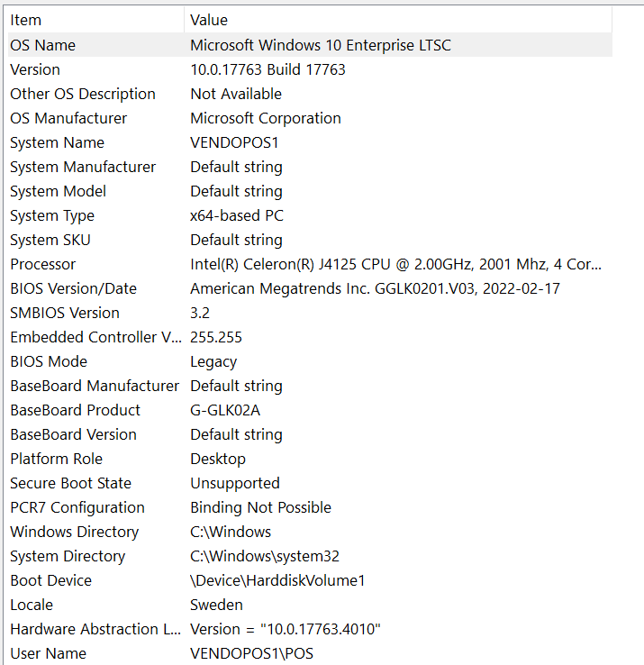Click the PCR7 Configuration row
The image size is (644, 665).
click(x=77, y=507)
